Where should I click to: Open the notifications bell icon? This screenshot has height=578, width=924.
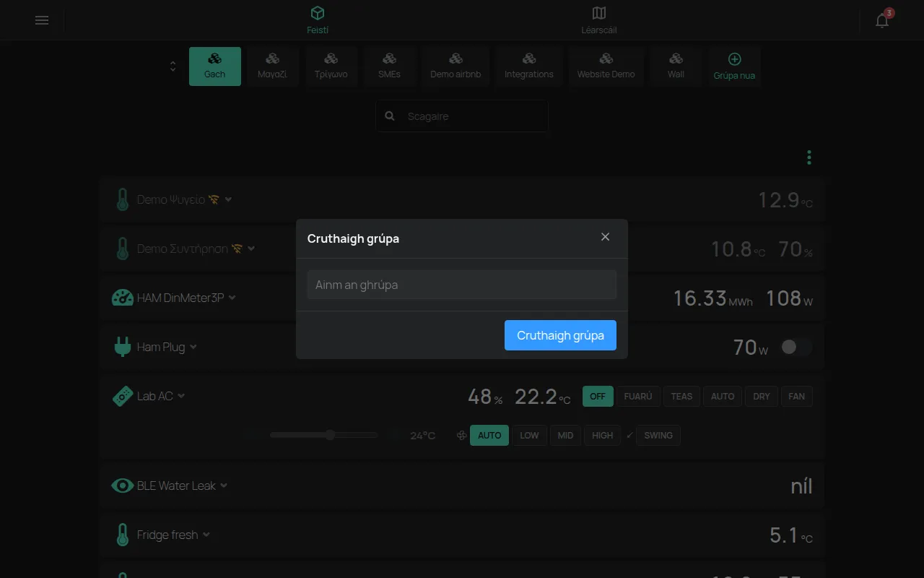click(882, 20)
